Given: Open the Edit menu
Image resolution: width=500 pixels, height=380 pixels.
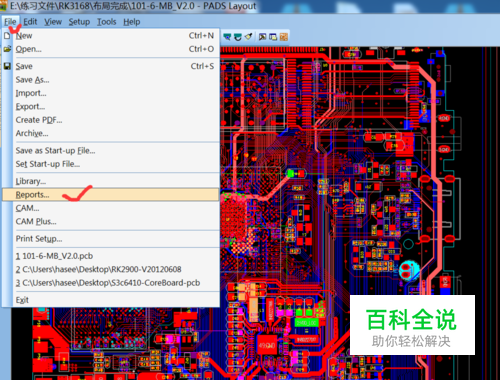Looking at the screenshot, I should click(30, 22).
